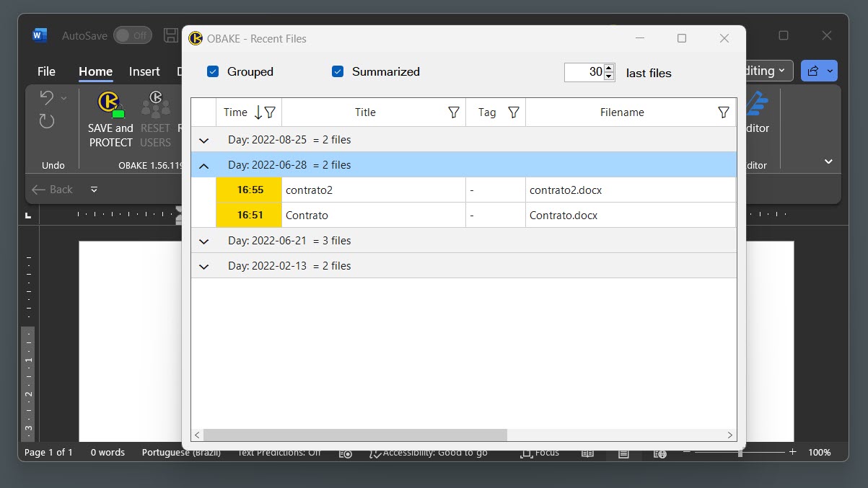Expand the Day 2022-06-21 group
Image resolution: width=868 pixels, height=488 pixels.
[203, 241]
